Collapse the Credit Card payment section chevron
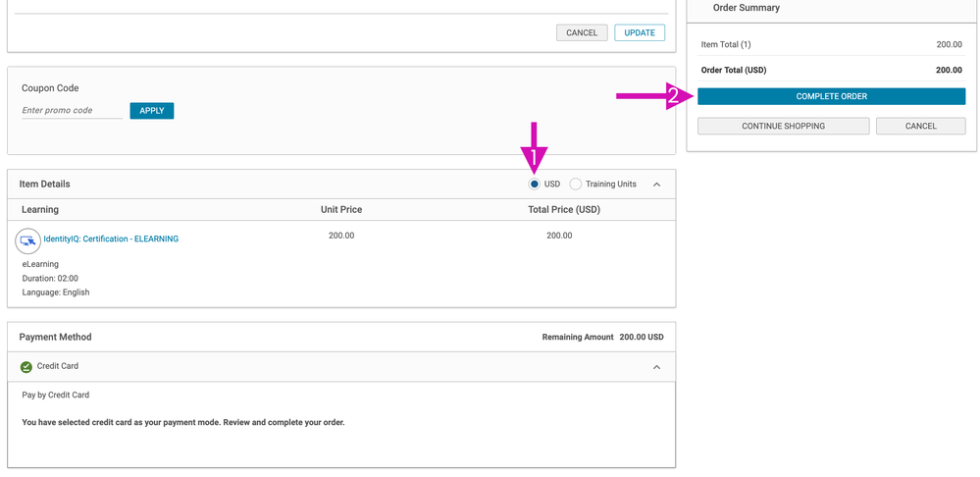 (x=657, y=367)
